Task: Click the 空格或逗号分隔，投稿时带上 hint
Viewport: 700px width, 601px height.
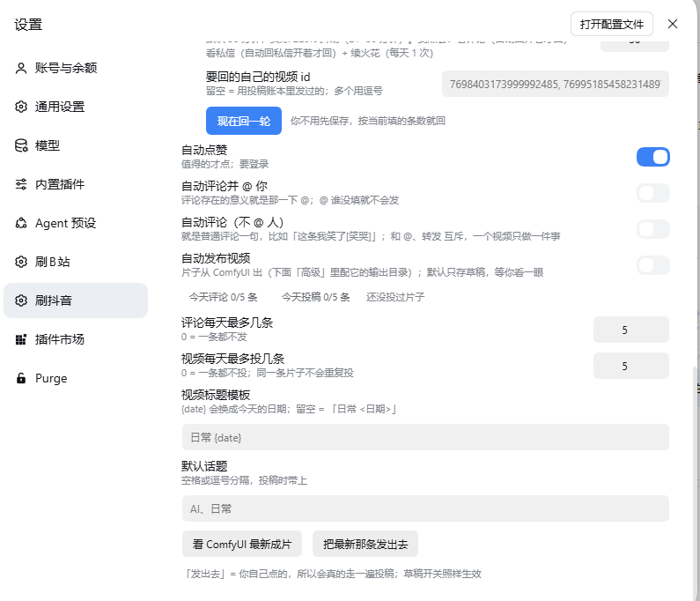Action: click(x=244, y=480)
